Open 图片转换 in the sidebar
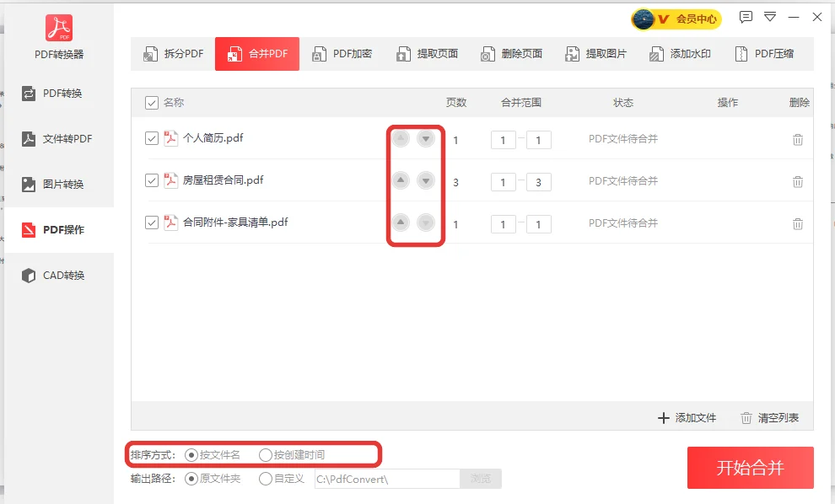This screenshot has height=504, width=835. 59,185
